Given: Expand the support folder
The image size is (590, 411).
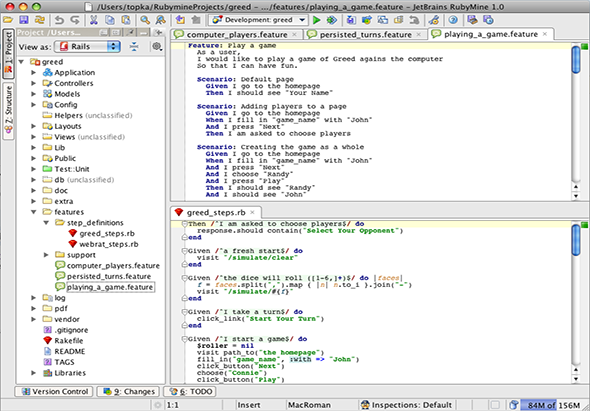Looking at the screenshot, I should pos(46,255).
